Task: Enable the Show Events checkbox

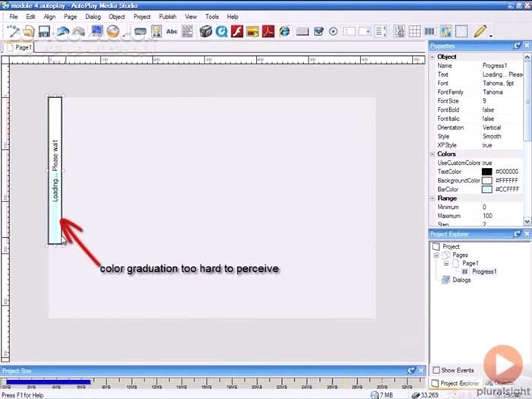Action: pos(436,370)
